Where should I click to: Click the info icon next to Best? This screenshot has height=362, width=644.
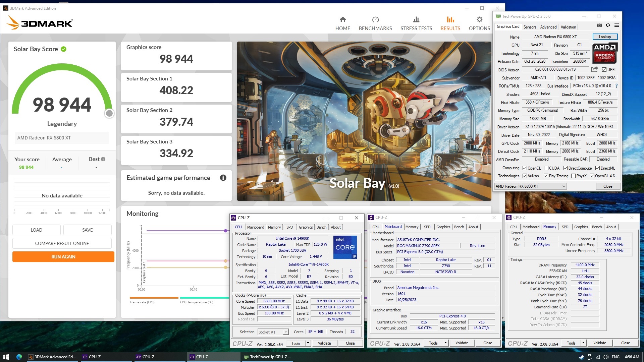pos(103,159)
